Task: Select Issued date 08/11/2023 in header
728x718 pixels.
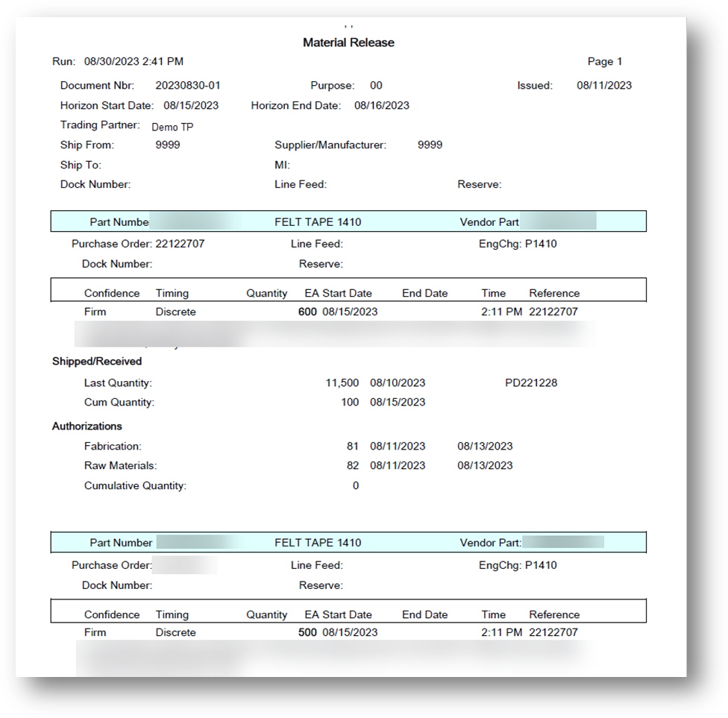Action: click(604, 86)
